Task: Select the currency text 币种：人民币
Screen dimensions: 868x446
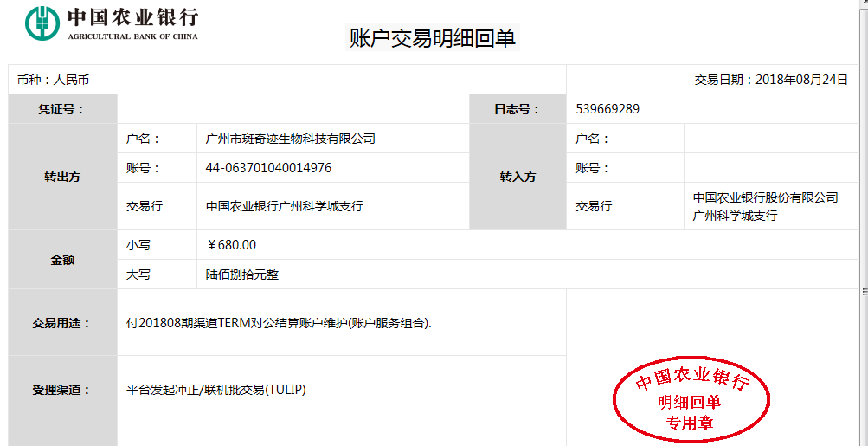Action: point(53,80)
